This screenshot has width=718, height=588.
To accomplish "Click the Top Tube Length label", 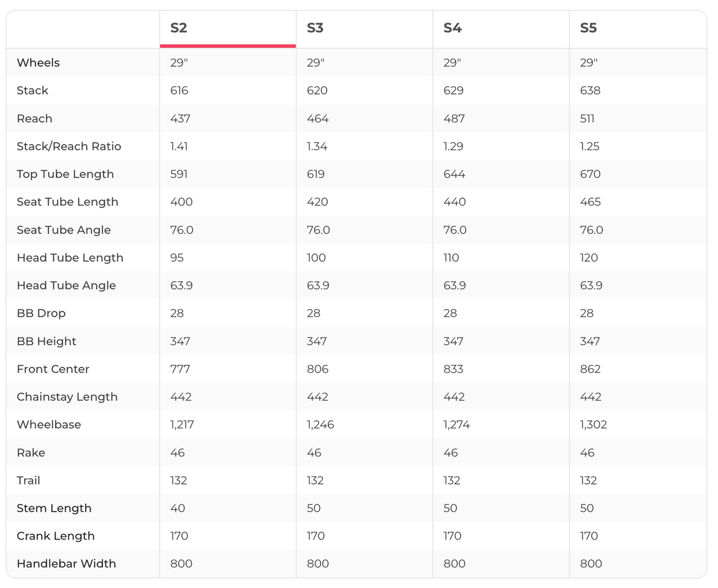I will tap(65, 174).
